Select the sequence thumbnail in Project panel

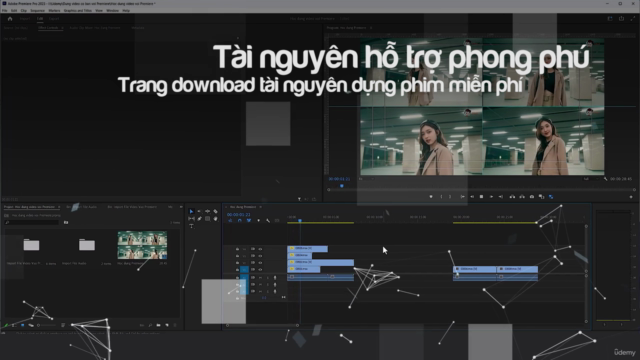point(142,245)
